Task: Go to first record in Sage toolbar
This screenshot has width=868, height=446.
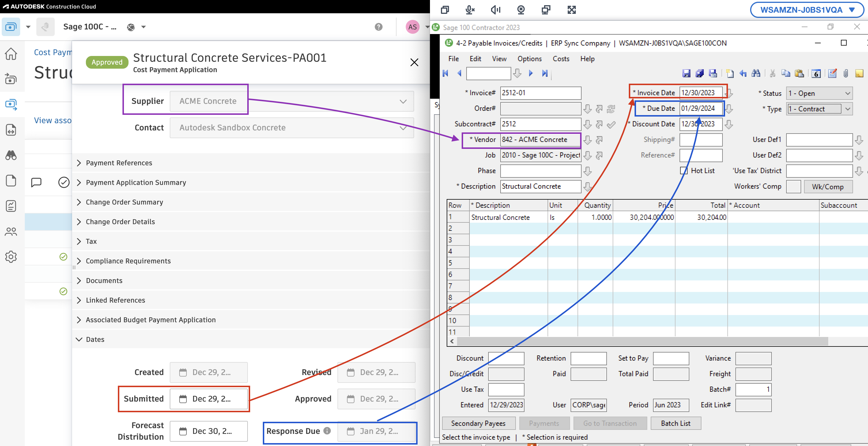Action: 445,73
